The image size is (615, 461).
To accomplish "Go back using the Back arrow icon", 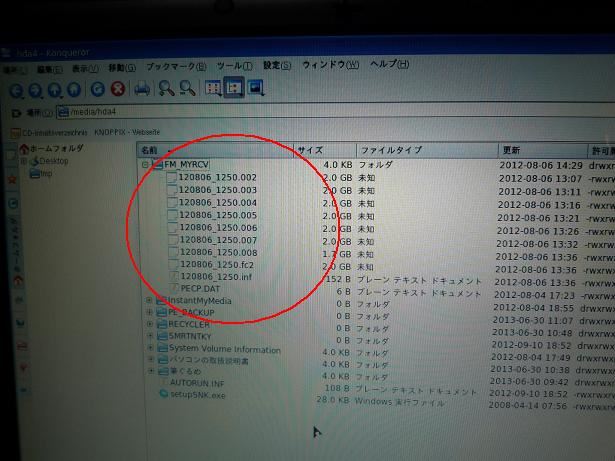I will pyautogui.click(x=17, y=91).
